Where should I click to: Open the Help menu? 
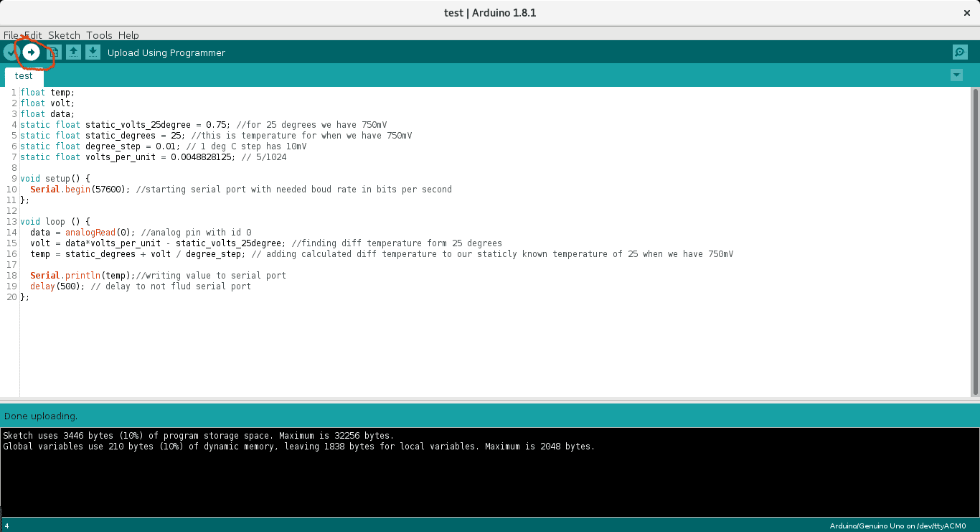tap(128, 34)
